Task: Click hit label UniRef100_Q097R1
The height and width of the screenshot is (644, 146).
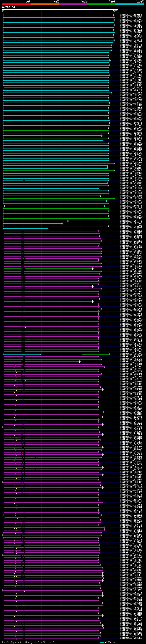Action: tap(131, 261)
